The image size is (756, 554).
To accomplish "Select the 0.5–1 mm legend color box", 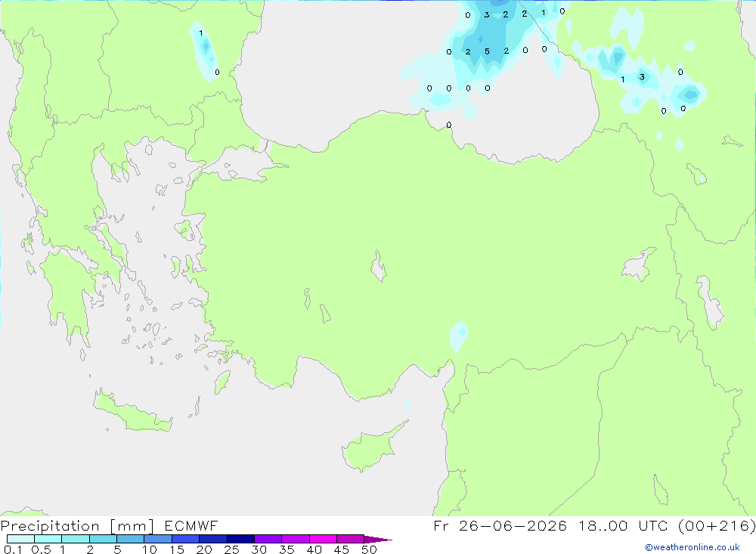I will tap(48, 539).
